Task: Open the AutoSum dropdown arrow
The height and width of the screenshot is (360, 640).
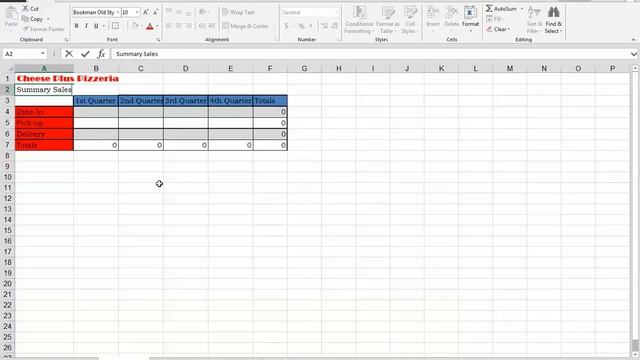Action: [x=522, y=9]
